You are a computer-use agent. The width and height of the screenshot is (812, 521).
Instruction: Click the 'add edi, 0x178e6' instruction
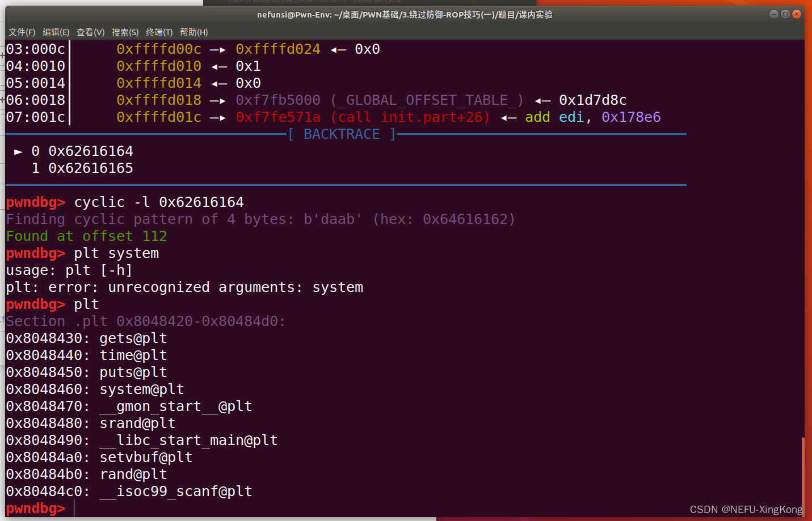pyautogui.click(x=593, y=117)
